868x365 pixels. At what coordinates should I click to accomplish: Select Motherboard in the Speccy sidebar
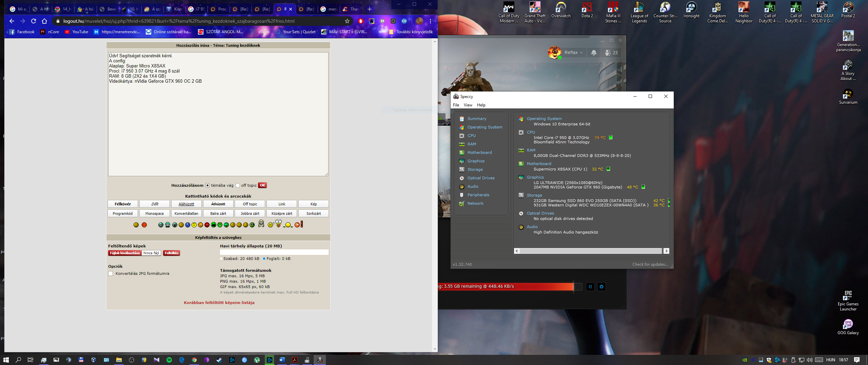point(479,153)
